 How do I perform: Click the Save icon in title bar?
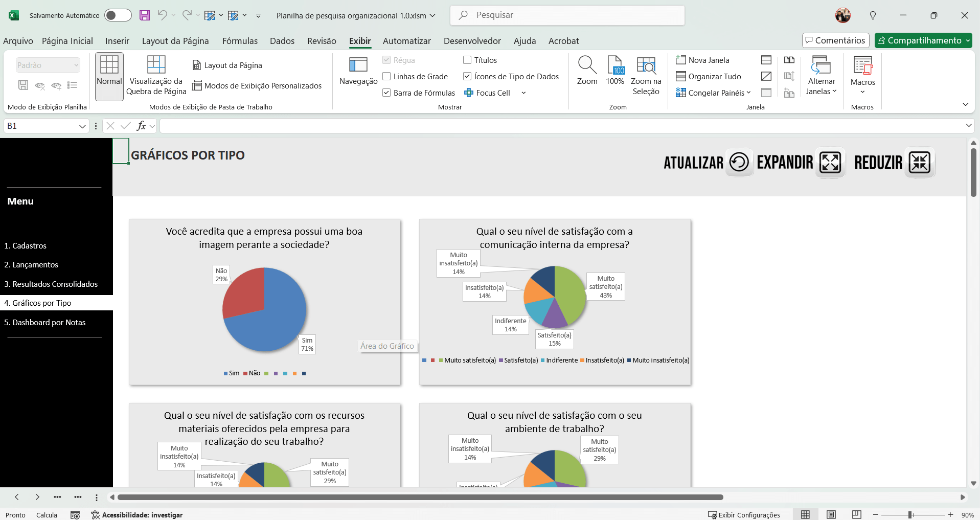pos(145,15)
